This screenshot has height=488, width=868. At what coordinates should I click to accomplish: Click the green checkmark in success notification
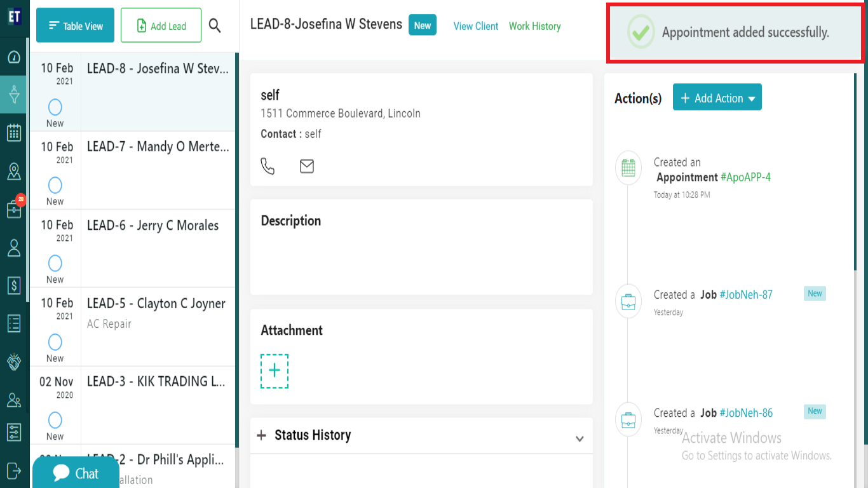tap(641, 32)
